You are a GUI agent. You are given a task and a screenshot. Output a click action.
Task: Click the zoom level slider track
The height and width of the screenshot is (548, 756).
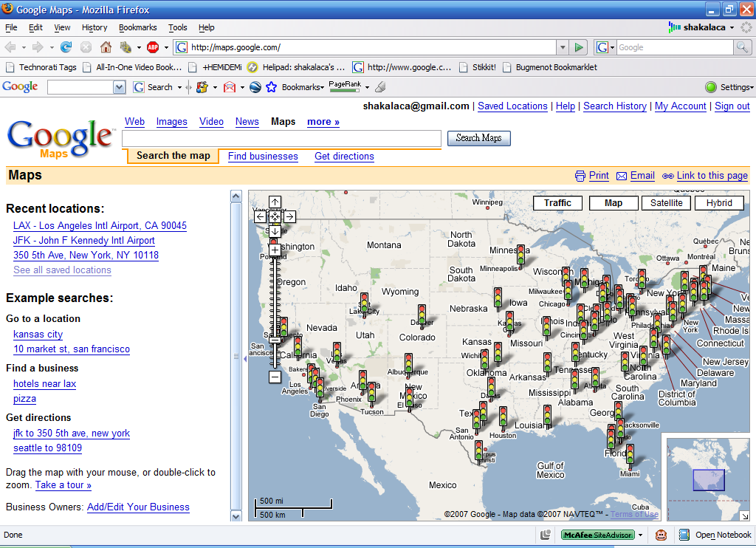[275, 295]
